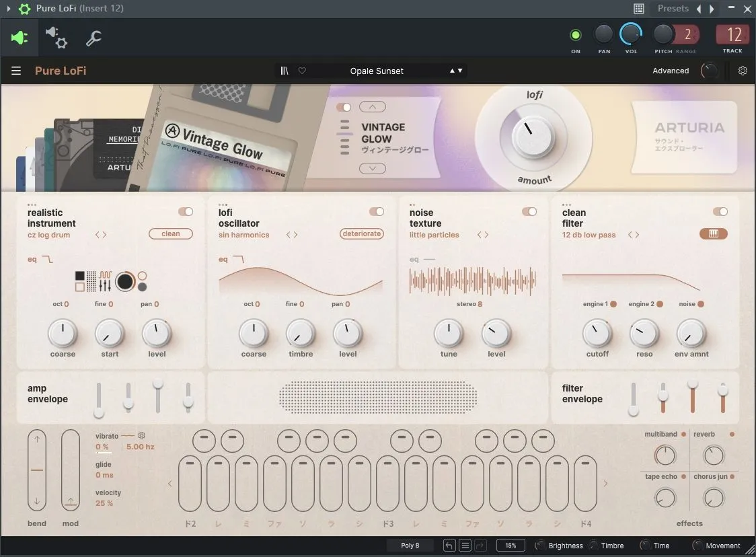Screen dimensions: 756x557
Task: Step to next cz log drum sample
Action: click(x=105, y=235)
